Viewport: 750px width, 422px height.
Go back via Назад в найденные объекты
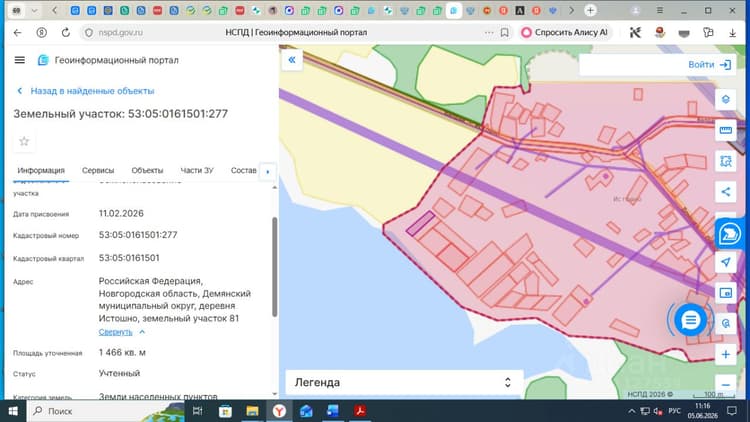(x=86, y=91)
